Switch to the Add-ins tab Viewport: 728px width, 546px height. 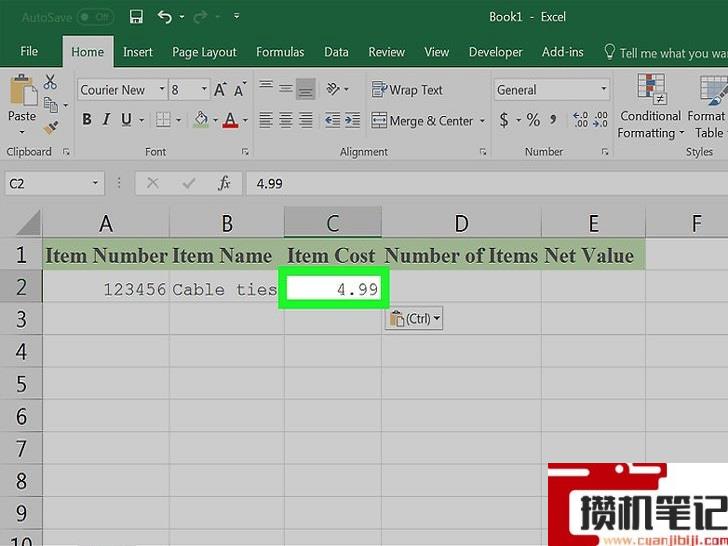click(562, 52)
